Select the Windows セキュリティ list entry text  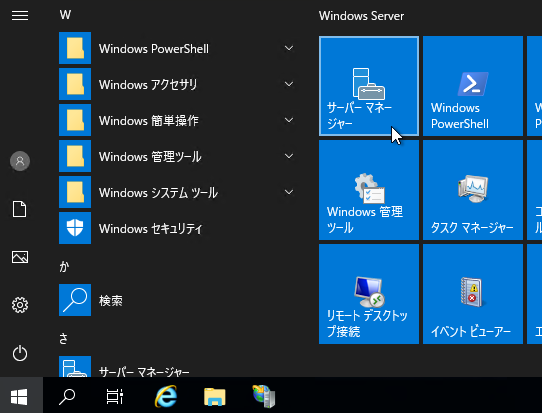click(x=150, y=228)
